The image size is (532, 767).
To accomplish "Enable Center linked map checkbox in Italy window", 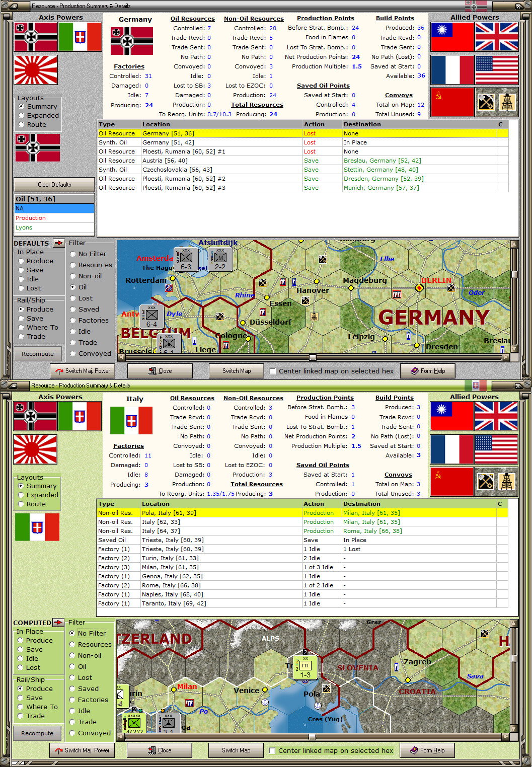I will (272, 750).
